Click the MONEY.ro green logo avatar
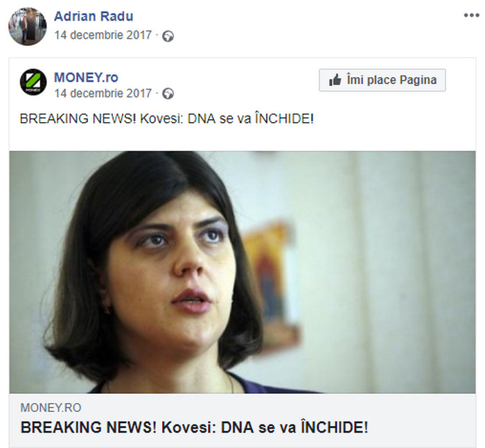 point(33,82)
